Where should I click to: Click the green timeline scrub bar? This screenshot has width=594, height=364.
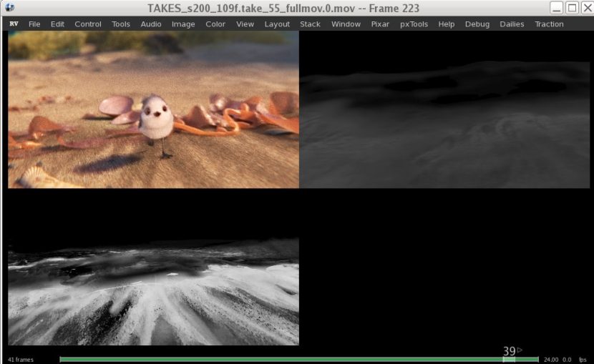(x=286, y=359)
